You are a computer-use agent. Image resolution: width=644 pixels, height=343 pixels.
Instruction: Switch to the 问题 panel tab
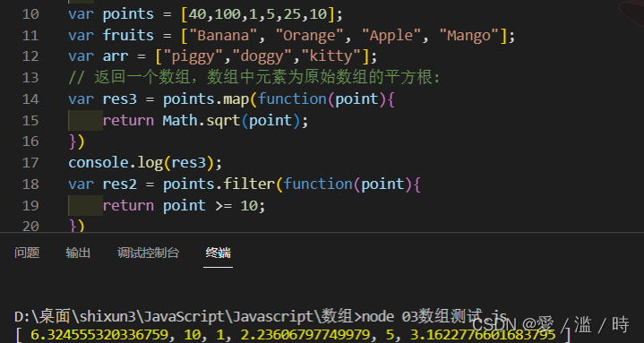27,253
